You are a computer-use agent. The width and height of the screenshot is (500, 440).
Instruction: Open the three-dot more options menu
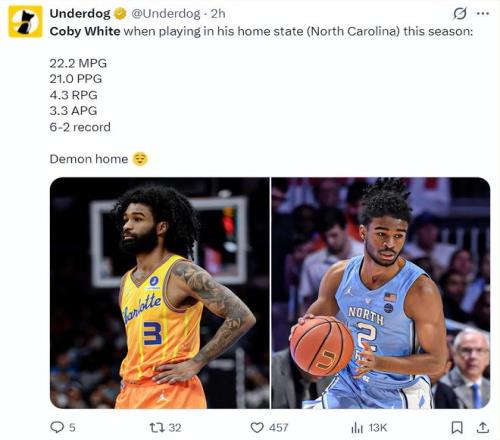(x=483, y=14)
